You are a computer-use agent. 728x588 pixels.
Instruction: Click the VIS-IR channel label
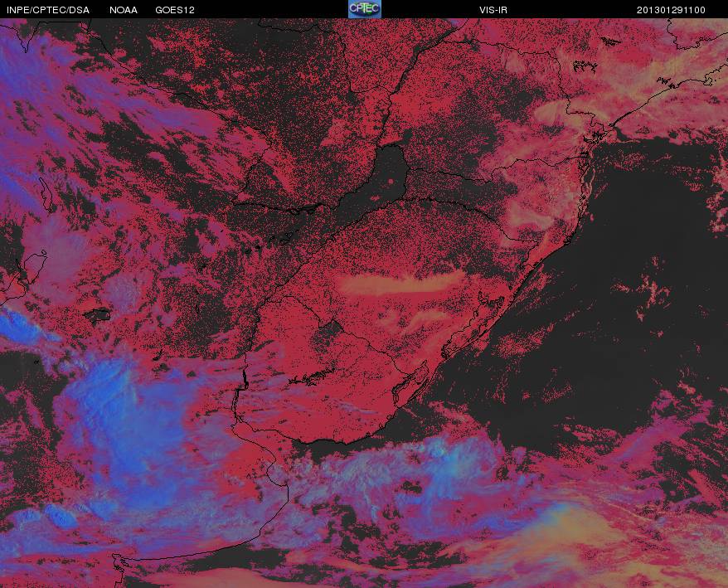click(493, 10)
